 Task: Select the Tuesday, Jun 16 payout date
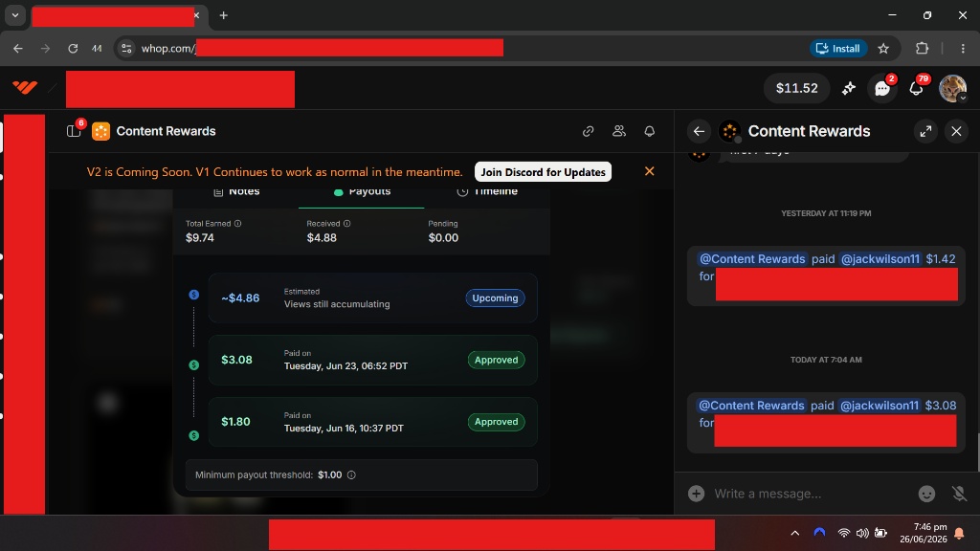pos(344,429)
